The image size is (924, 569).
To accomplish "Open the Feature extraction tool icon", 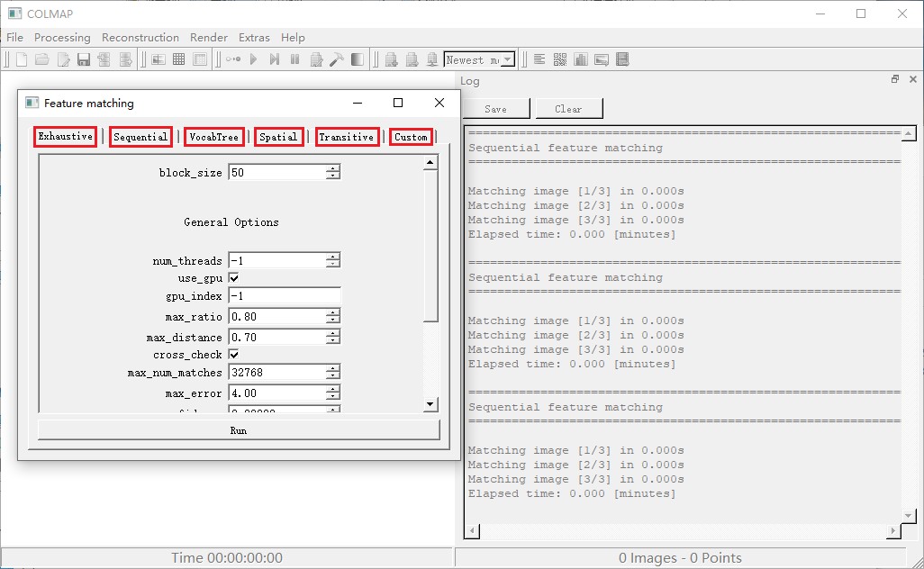I will (x=159, y=59).
